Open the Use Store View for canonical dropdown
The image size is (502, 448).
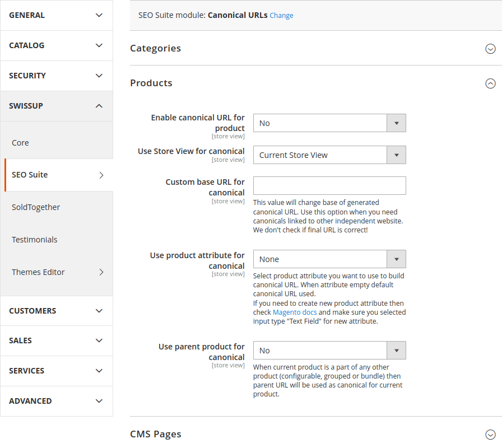click(329, 155)
